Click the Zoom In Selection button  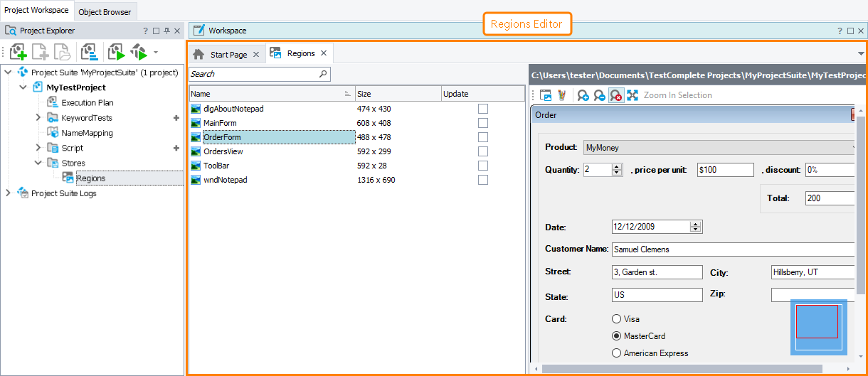pyautogui.click(x=677, y=95)
